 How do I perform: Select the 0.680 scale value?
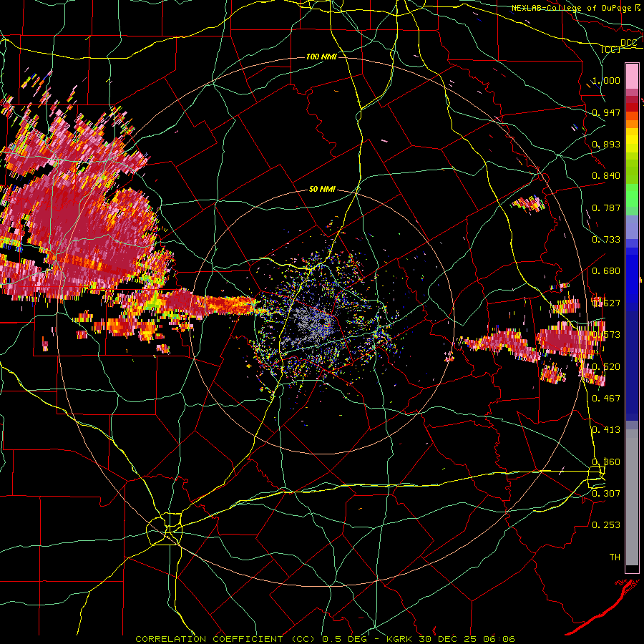point(606,270)
